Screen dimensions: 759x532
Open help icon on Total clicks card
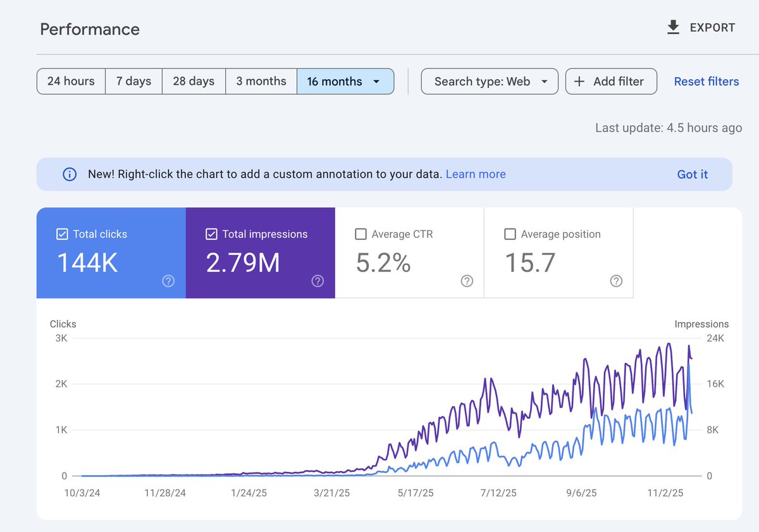coord(168,281)
